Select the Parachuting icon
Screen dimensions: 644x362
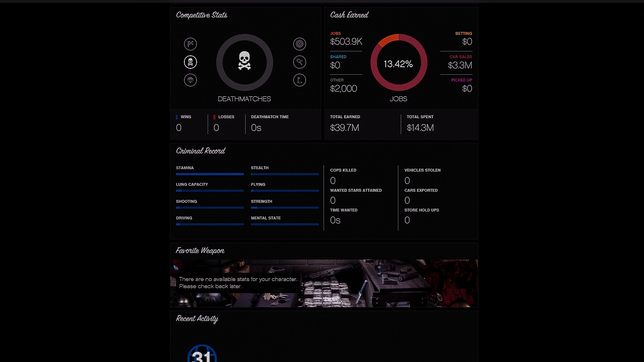point(190,80)
